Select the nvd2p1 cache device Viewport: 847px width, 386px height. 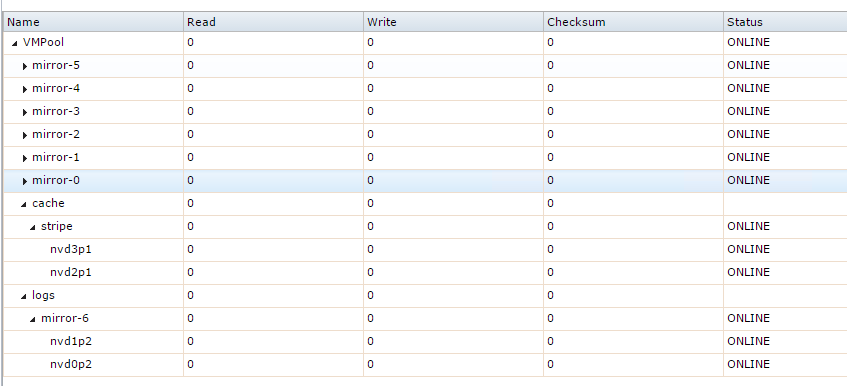pyautogui.click(x=70, y=273)
